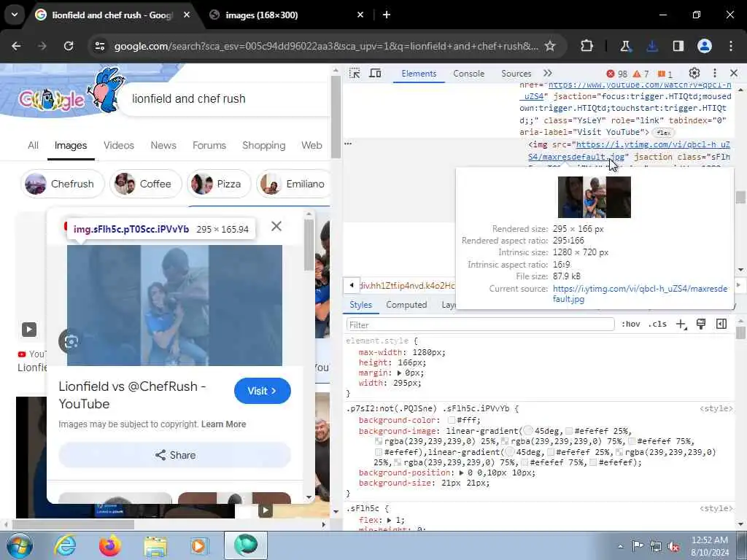Click the first 45deg angle swatch
Viewport: 747px width, 560px height.
click(528, 431)
